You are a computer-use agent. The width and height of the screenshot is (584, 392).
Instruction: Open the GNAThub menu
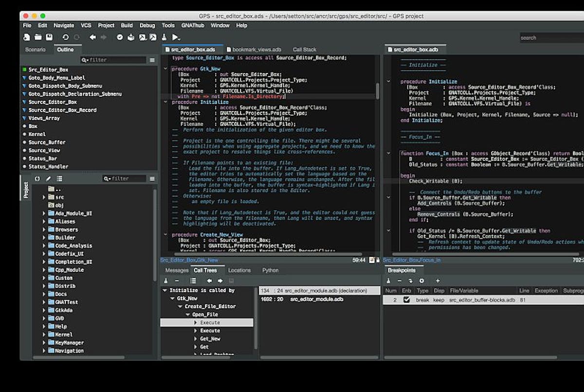192,25
